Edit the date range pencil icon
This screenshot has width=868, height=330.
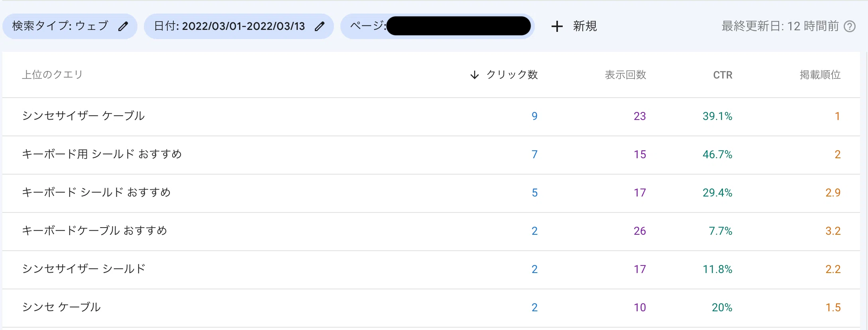tap(320, 26)
